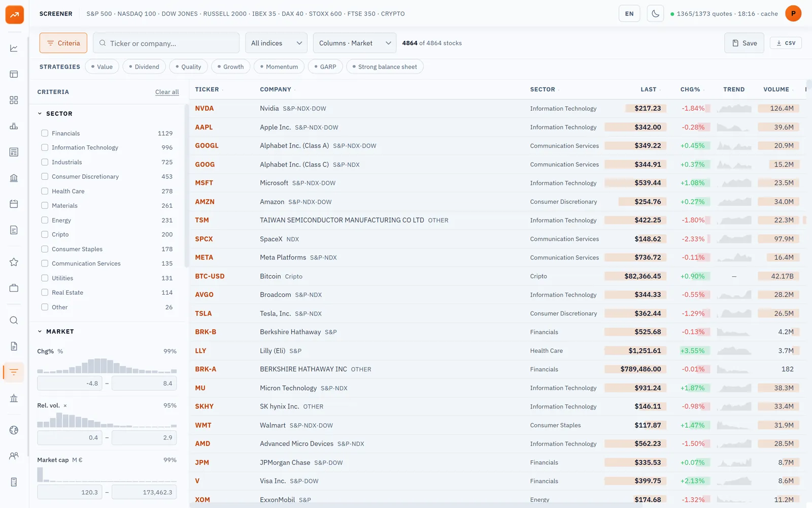This screenshot has width=812, height=508.
Task: Check the Health Care sector checkbox
Action: click(x=45, y=191)
